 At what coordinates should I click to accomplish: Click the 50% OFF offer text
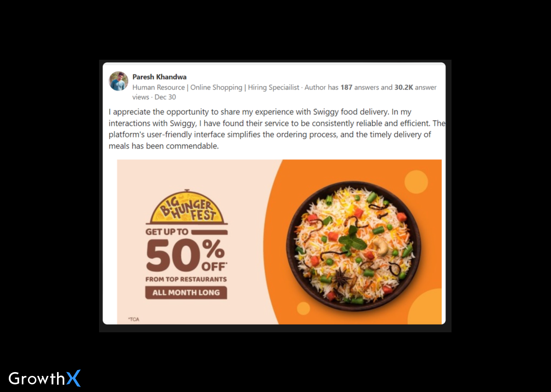pos(186,255)
